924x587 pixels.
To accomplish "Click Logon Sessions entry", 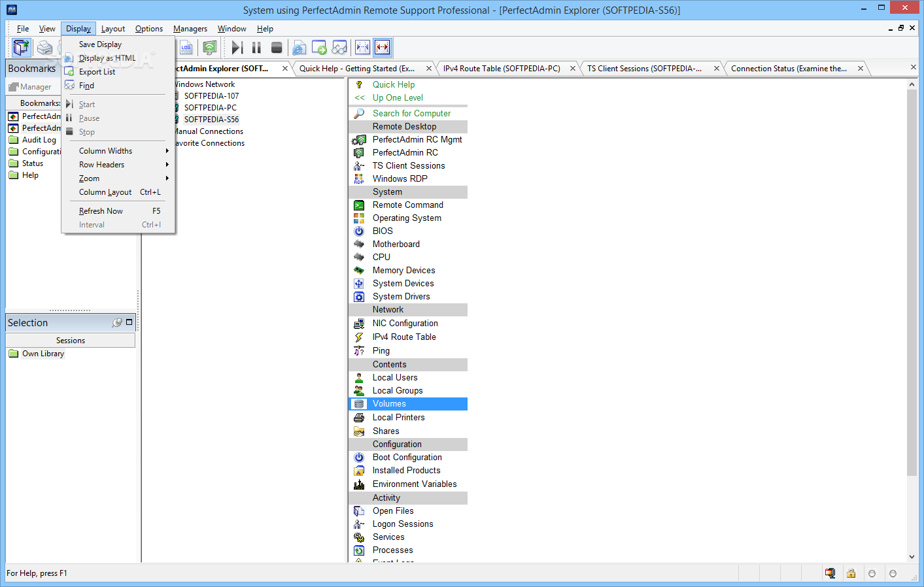I will coord(403,524).
